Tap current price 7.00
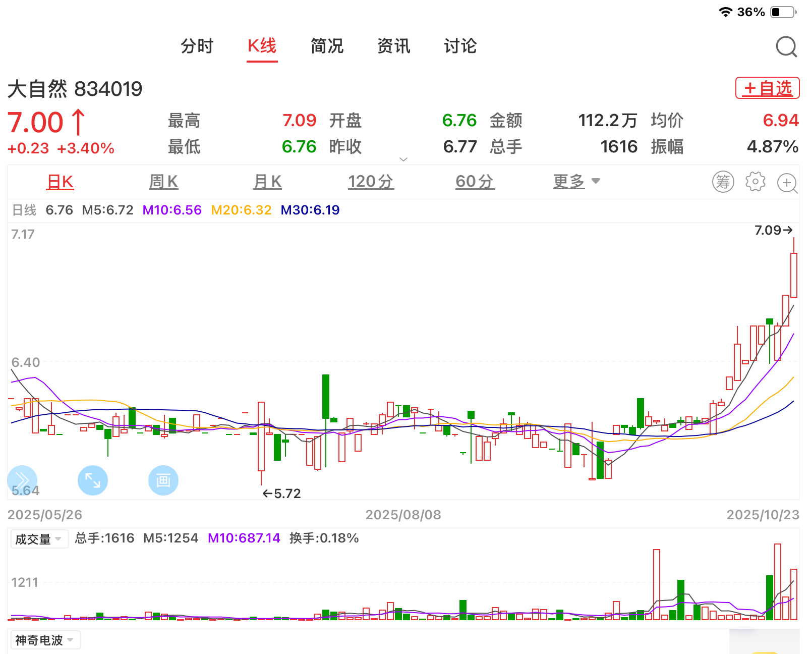The image size is (812, 654). click(x=35, y=123)
